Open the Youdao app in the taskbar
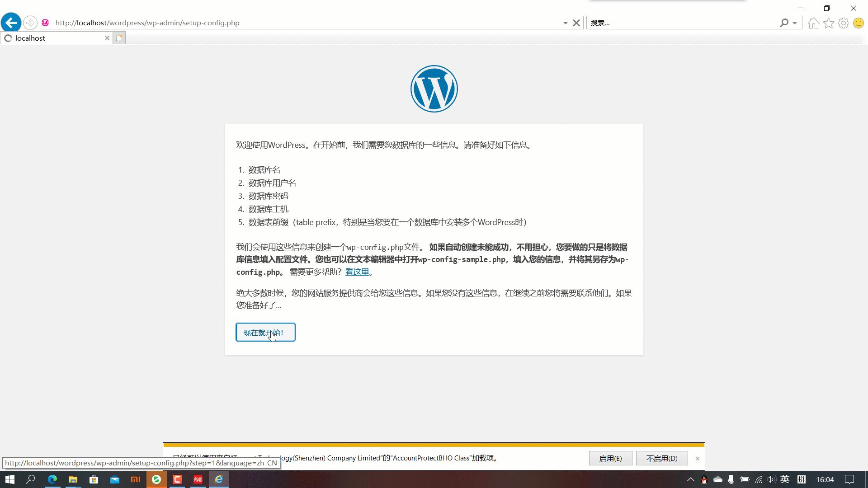 click(x=198, y=479)
